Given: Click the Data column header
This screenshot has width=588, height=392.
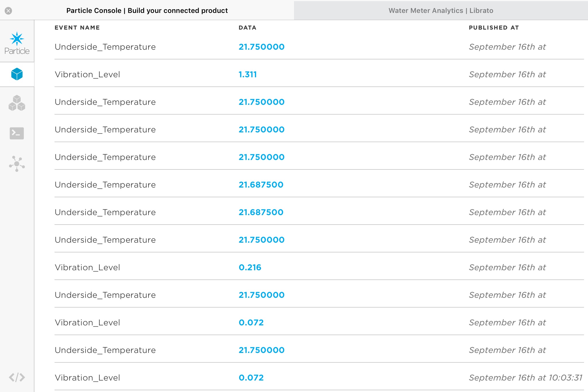Looking at the screenshot, I should point(247,28).
